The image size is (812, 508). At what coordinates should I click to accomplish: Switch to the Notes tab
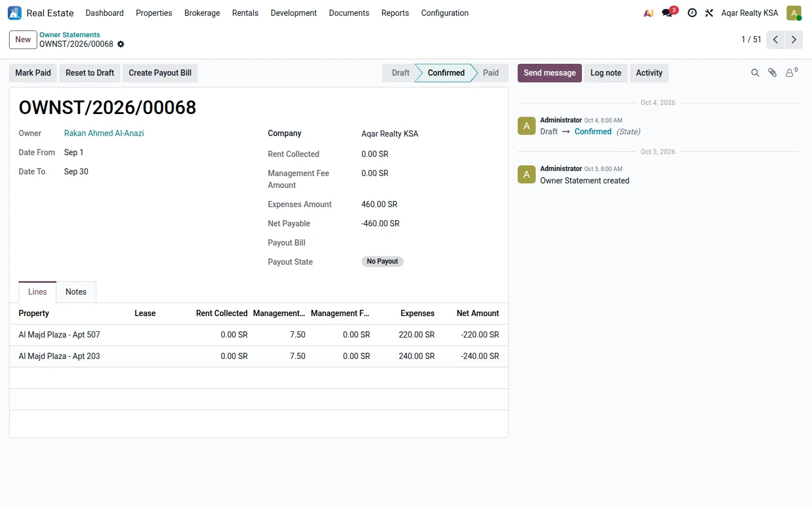(x=76, y=292)
